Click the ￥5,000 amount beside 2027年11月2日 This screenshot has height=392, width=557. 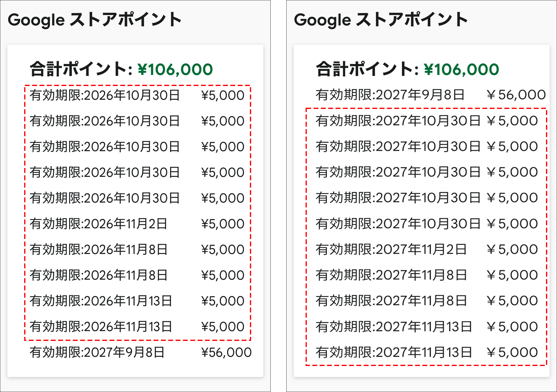tap(512, 249)
